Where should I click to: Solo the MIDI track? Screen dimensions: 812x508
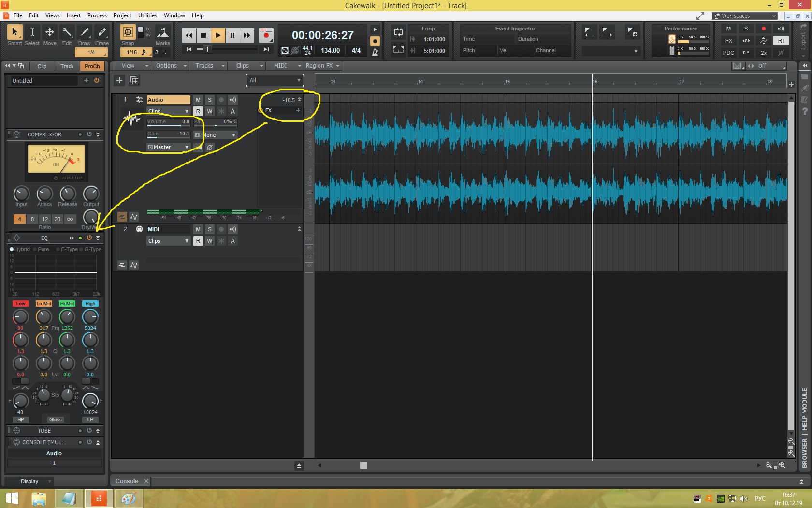tap(210, 229)
